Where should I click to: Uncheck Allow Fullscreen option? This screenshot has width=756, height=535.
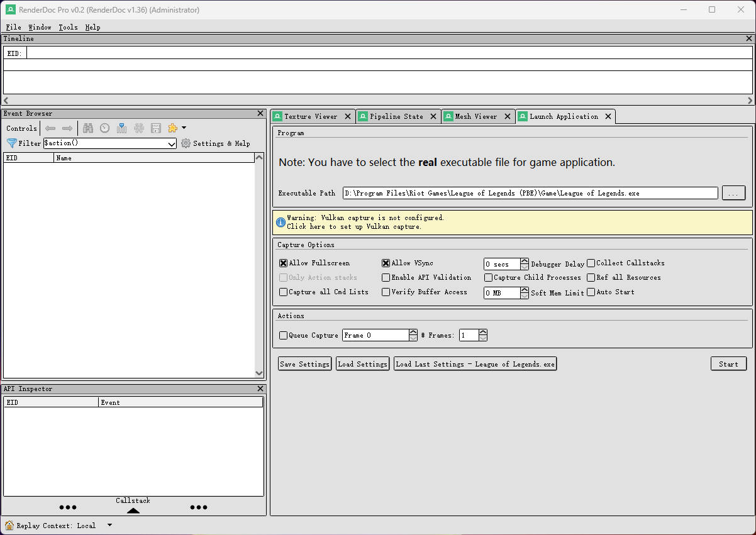(284, 263)
